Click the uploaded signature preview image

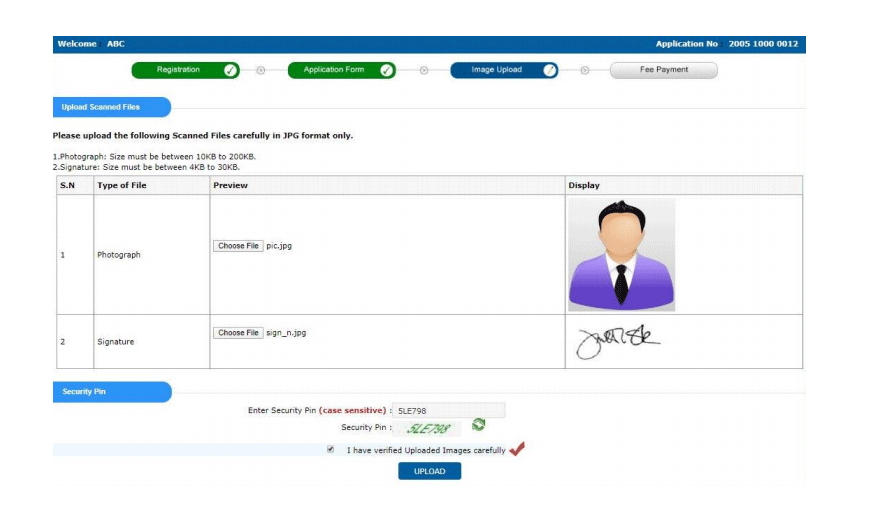point(617,341)
